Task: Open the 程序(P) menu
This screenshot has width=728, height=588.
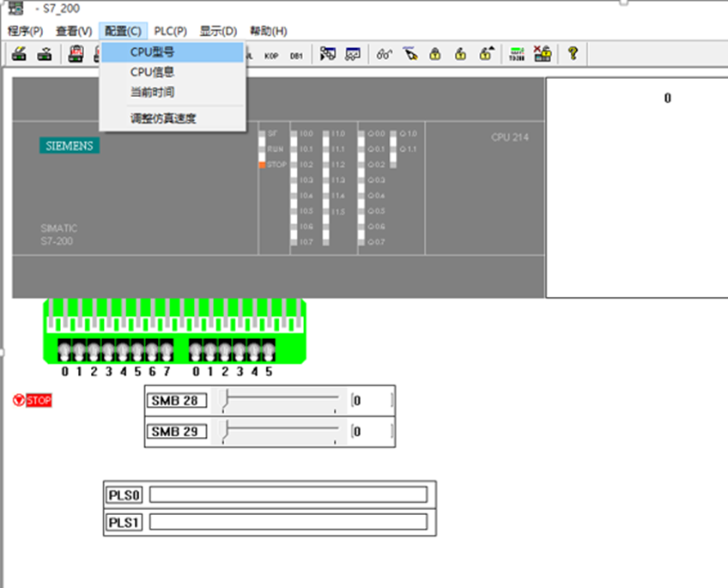Action: point(26,31)
